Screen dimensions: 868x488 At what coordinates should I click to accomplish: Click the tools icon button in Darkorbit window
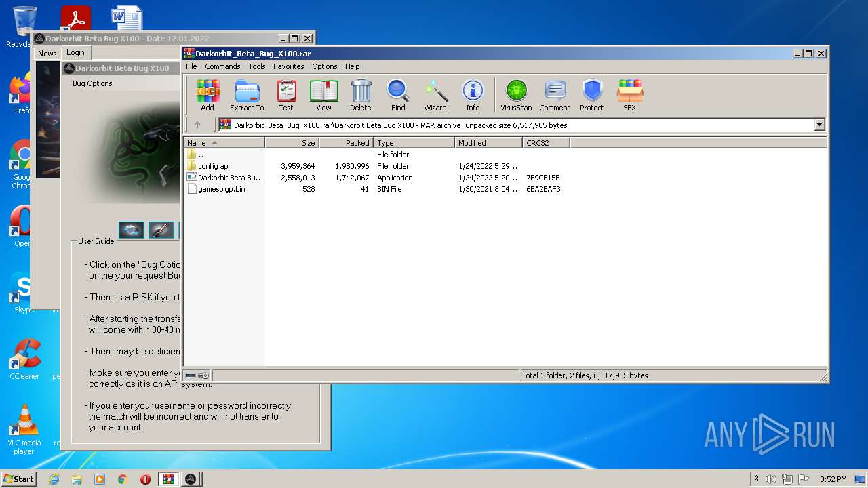pos(161,230)
